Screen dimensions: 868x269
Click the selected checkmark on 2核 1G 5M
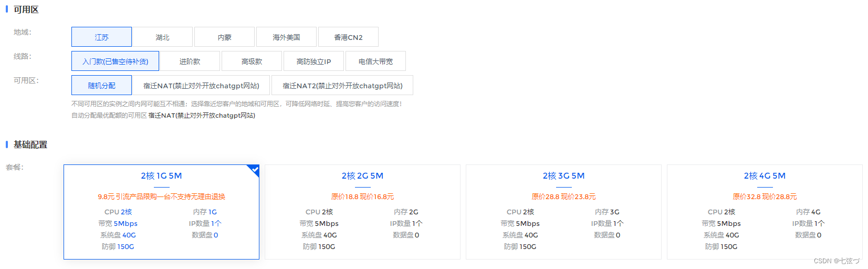point(254,170)
